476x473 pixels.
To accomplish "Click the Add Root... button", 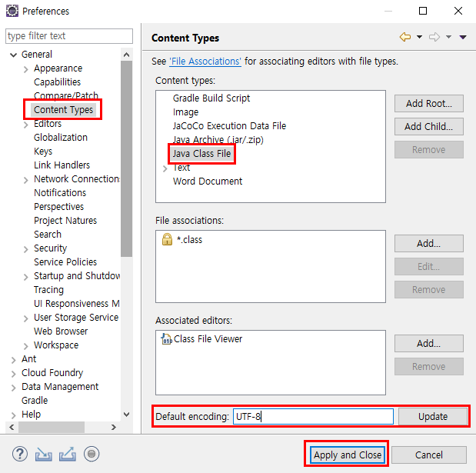I will click(428, 103).
